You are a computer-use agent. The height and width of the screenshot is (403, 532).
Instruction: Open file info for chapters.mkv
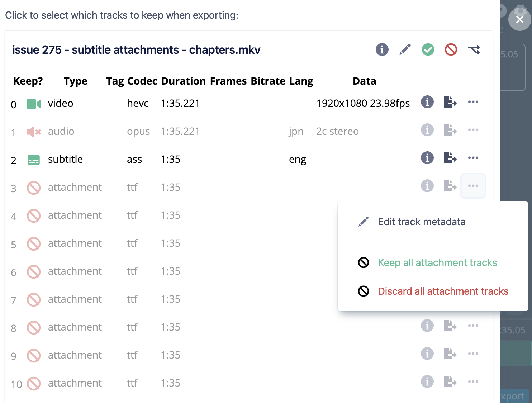[x=382, y=49]
